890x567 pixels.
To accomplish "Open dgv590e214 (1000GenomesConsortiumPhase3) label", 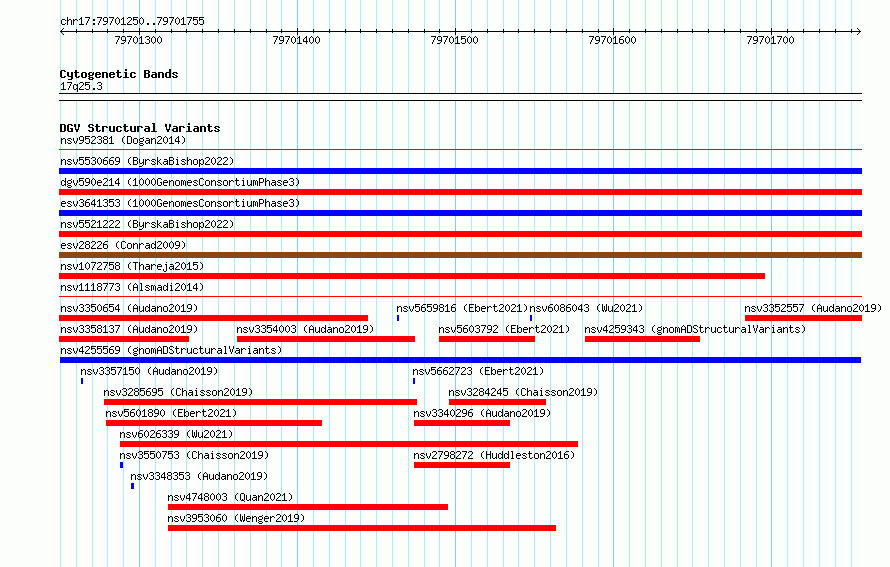I will (180, 182).
